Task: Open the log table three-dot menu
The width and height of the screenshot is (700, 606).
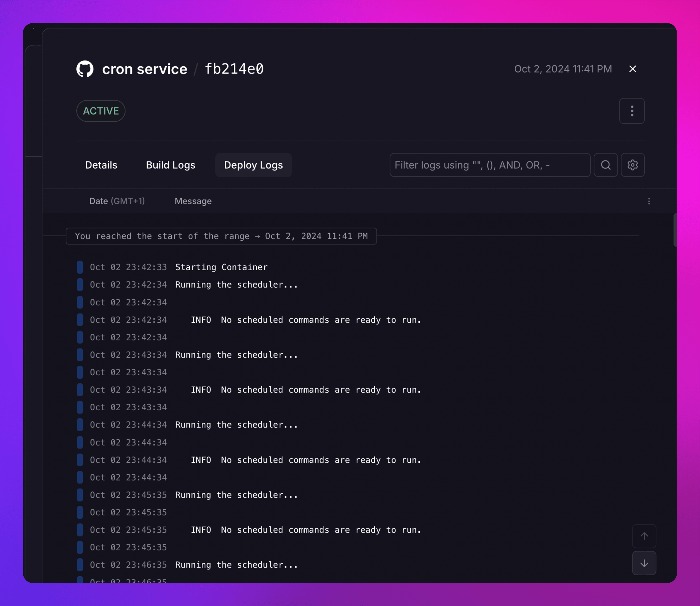Action: [x=649, y=201]
